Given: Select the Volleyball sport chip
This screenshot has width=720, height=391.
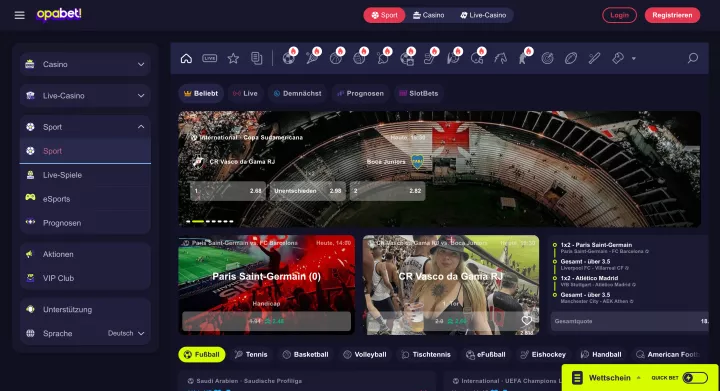Looking at the screenshot, I should point(365,354).
